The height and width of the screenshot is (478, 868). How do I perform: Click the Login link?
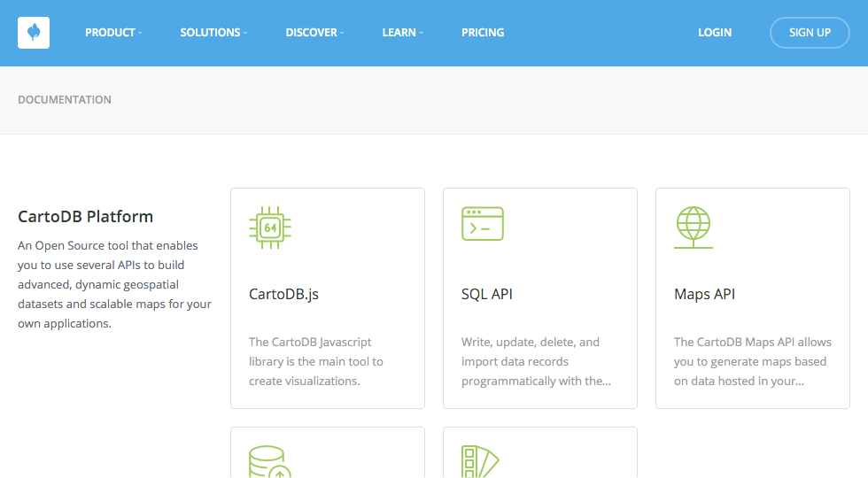[x=715, y=33]
